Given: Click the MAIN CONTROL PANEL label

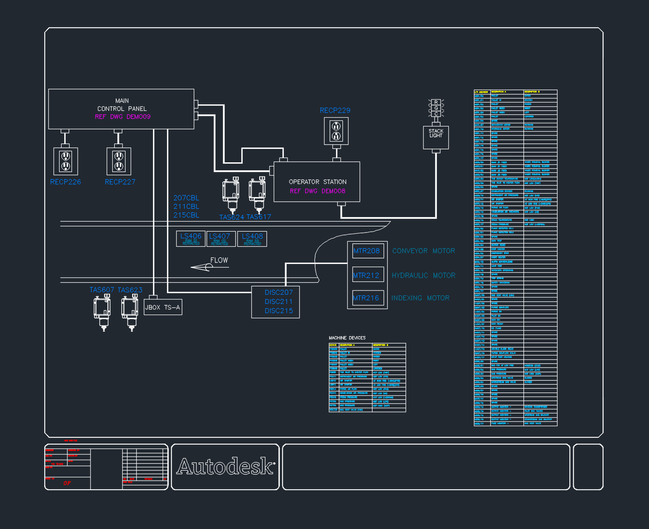Looking at the screenshot, I should (122, 105).
